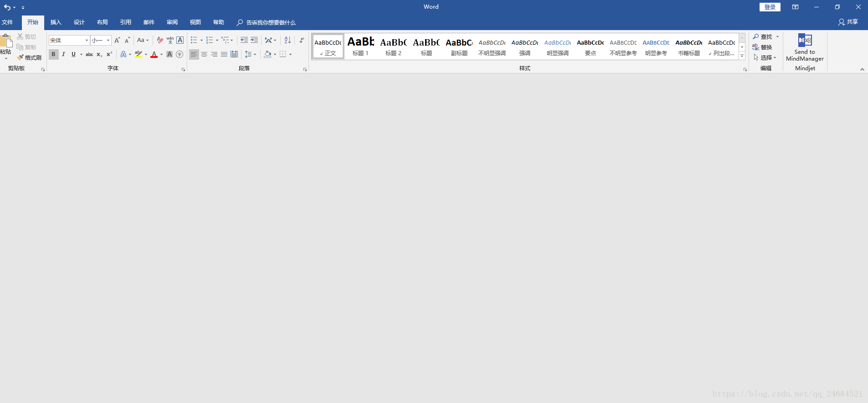Open Asian layout (Chinese typography) tool
The width and height of the screenshot is (868, 403).
click(268, 40)
